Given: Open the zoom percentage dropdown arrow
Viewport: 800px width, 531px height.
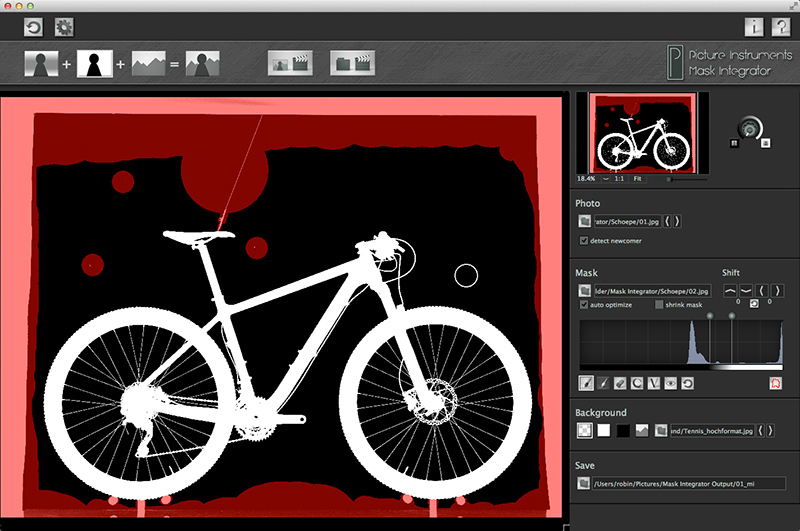Looking at the screenshot, I should 605,178.
